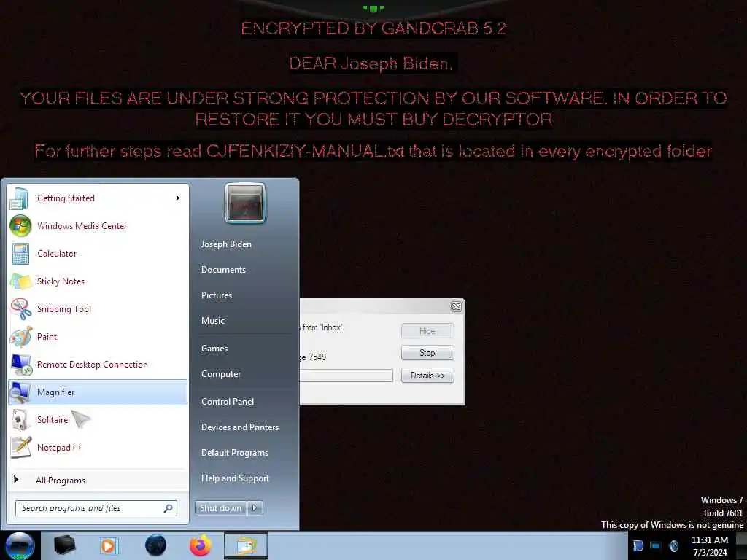Open Devices and Printers
Screen dimensions: 747x560
tap(239, 427)
